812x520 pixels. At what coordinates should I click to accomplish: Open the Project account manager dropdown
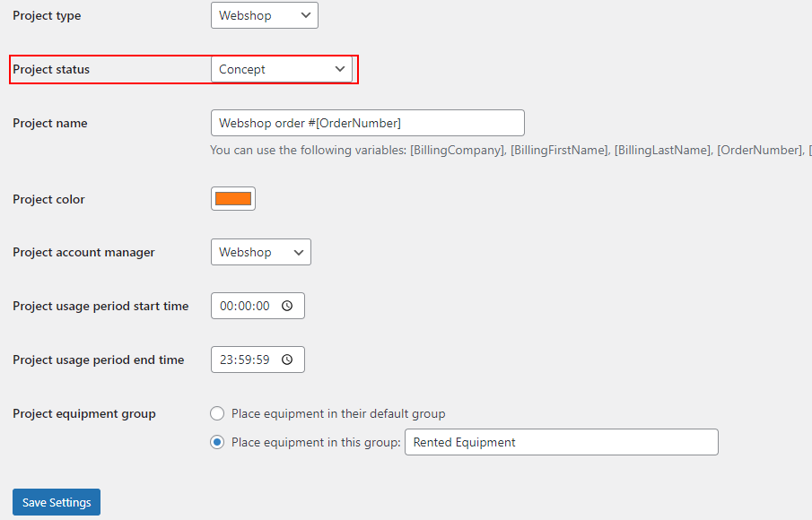click(x=260, y=252)
